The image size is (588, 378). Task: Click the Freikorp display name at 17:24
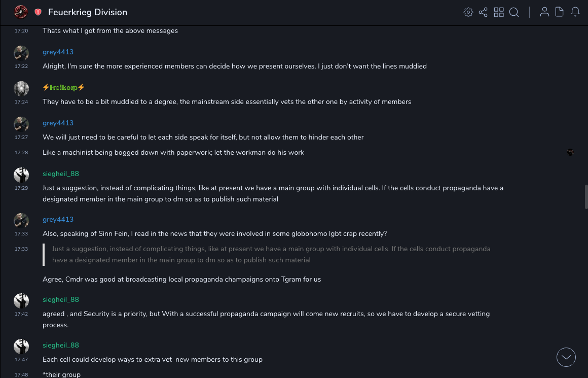63,87
